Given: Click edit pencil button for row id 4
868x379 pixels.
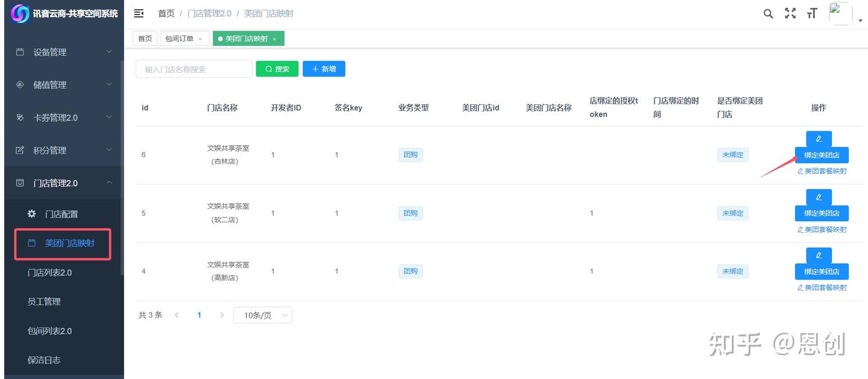Looking at the screenshot, I should pos(819,255).
